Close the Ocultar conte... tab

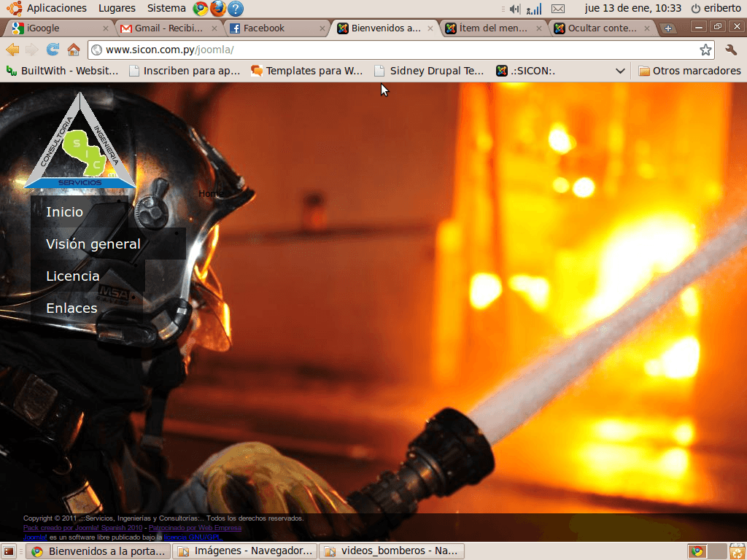pos(647,28)
